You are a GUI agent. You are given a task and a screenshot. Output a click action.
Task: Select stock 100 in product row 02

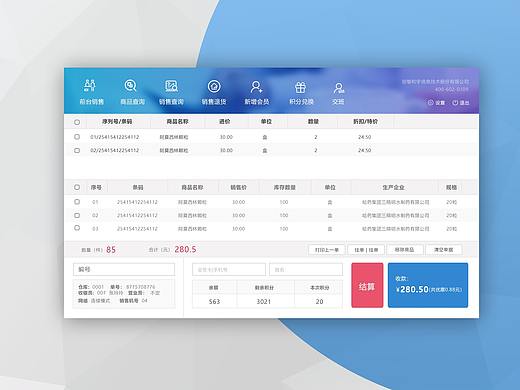click(284, 215)
